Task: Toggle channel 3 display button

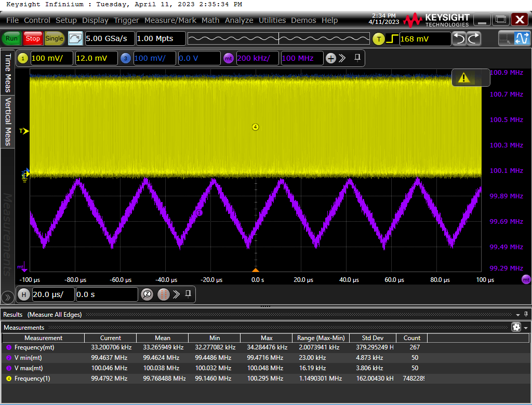Action: click(x=126, y=58)
